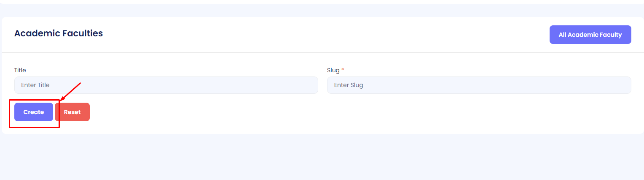The width and height of the screenshot is (644, 180).
Task: Click the Slug field label
Action: 333,70
